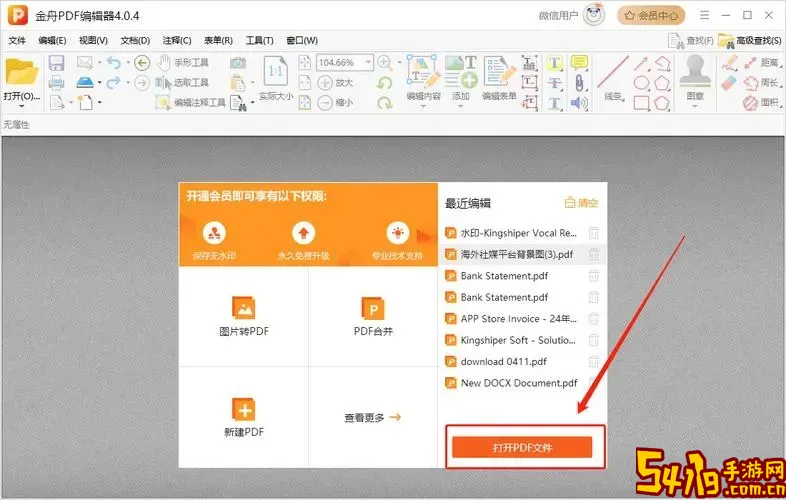This screenshot has width=786, height=500.
Task: Click Advanced Search (高级查找(S)) button
Action: pyautogui.click(x=750, y=40)
